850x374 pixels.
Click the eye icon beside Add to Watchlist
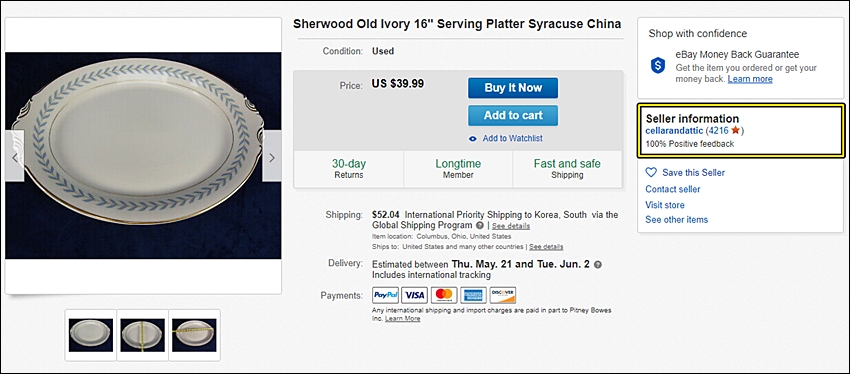coord(473,139)
